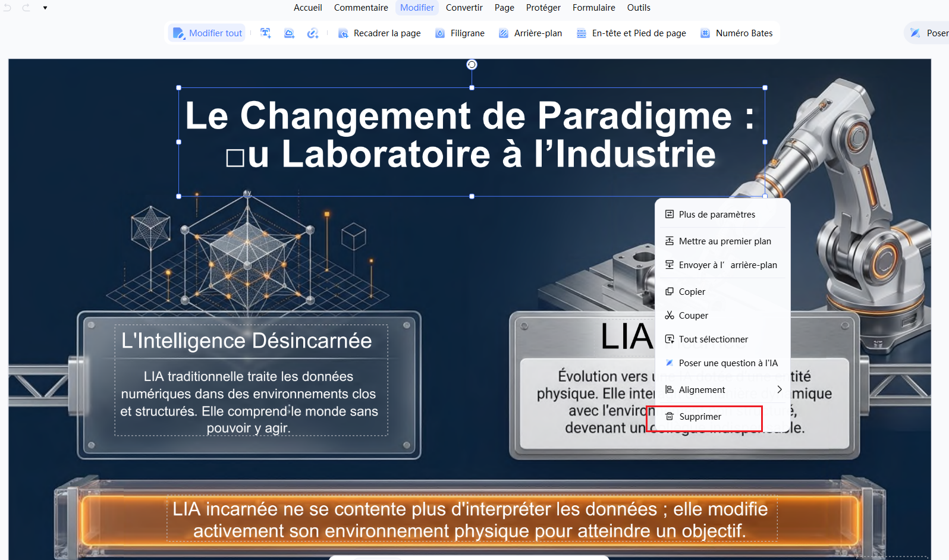Viewport: 949px width, 560px height.
Task: Click the heading 'L'Intelligence Désincarnée'
Action: click(x=247, y=341)
